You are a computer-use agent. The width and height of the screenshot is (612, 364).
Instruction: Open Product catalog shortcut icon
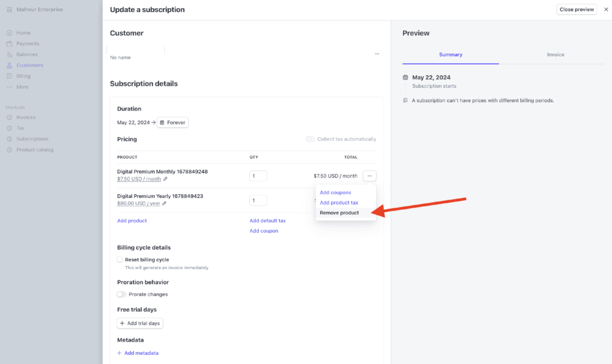pyautogui.click(x=9, y=149)
